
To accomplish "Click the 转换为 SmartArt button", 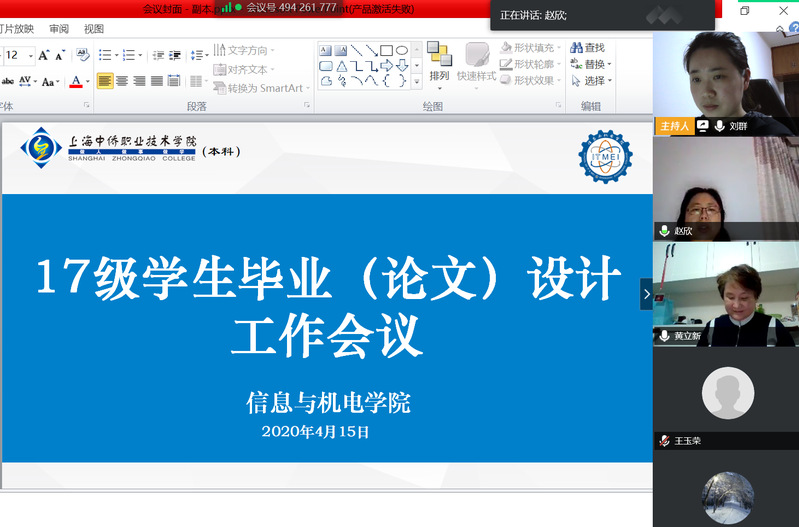I will coord(259,88).
